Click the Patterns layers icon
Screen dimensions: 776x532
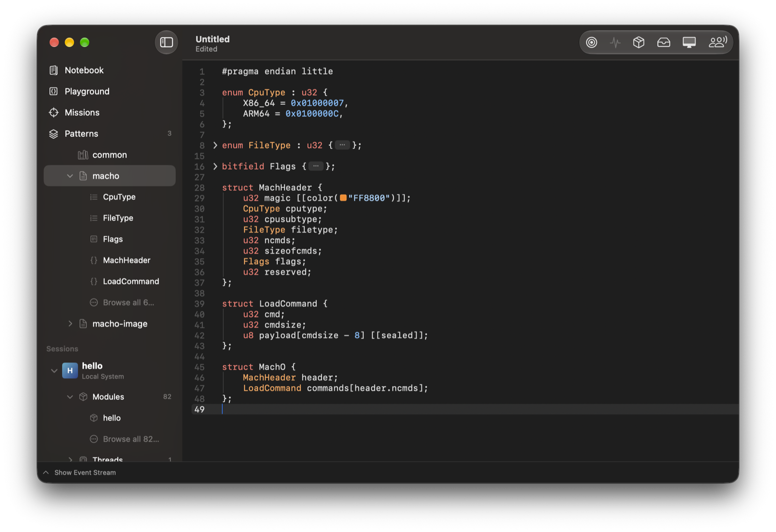tap(53, 134)
